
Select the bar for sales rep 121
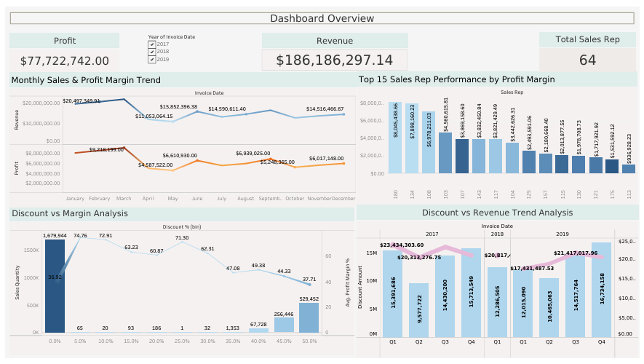click(596, 165)
